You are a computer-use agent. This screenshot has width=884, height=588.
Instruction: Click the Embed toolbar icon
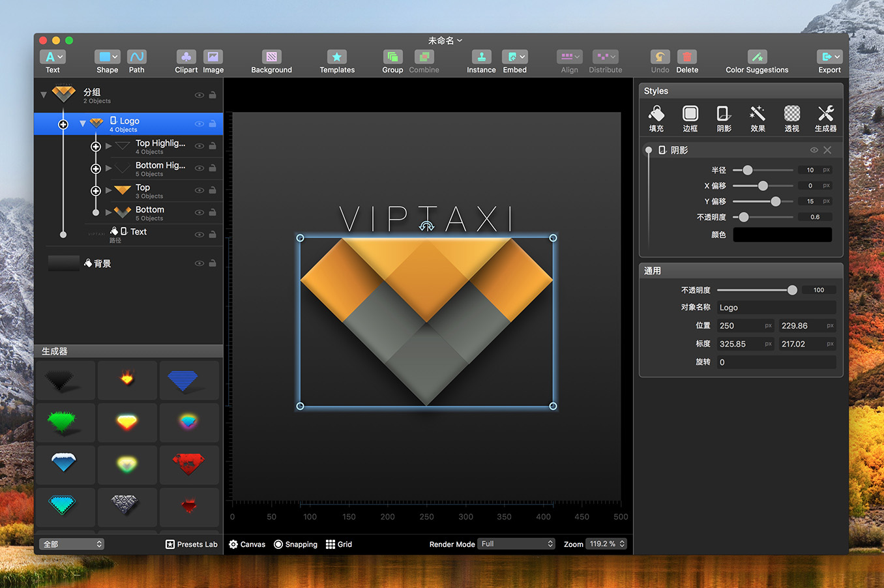pos(514,57)
